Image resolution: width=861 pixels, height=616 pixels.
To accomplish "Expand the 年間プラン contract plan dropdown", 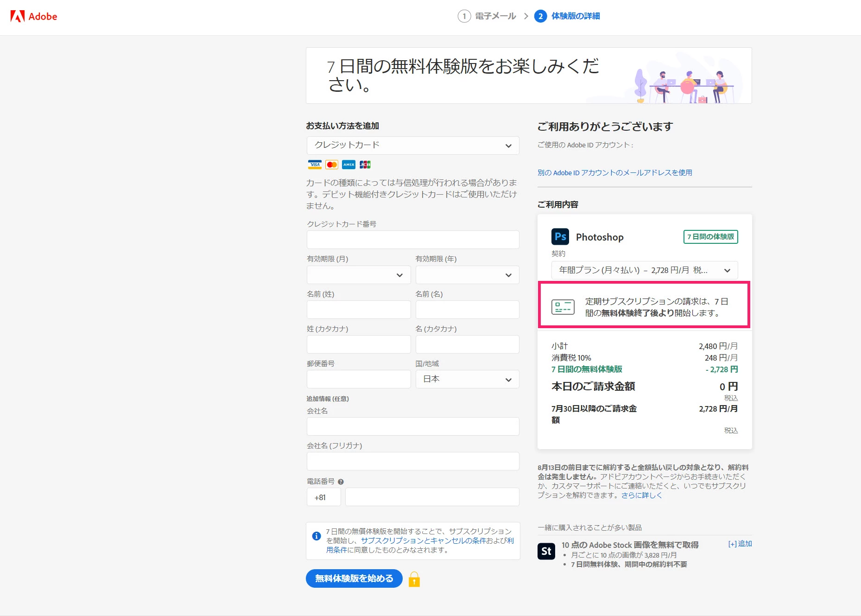I will coord(645,270).
